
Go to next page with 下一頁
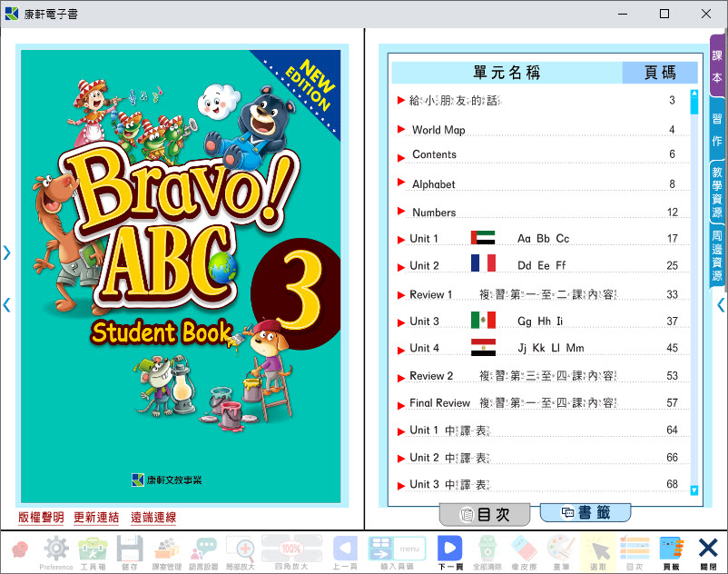tap(450, 550)
